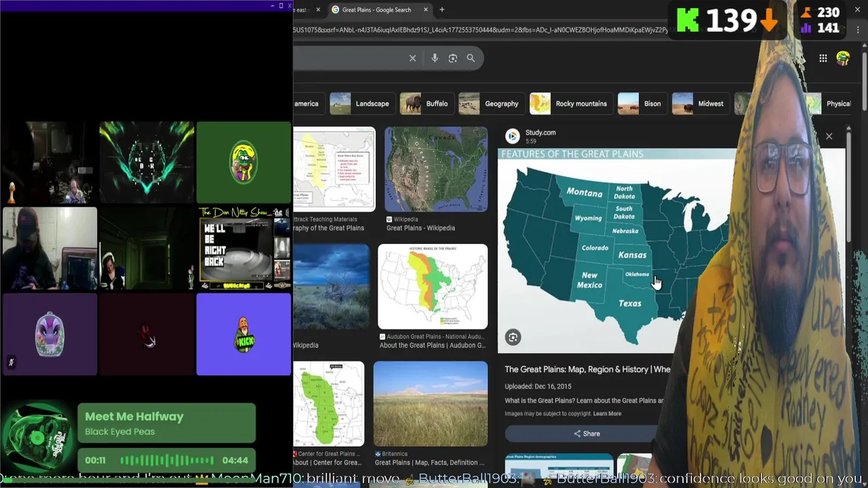The image size is (868, 488).
Task: Click the magnifier search icon
Action: pos(471,58)
